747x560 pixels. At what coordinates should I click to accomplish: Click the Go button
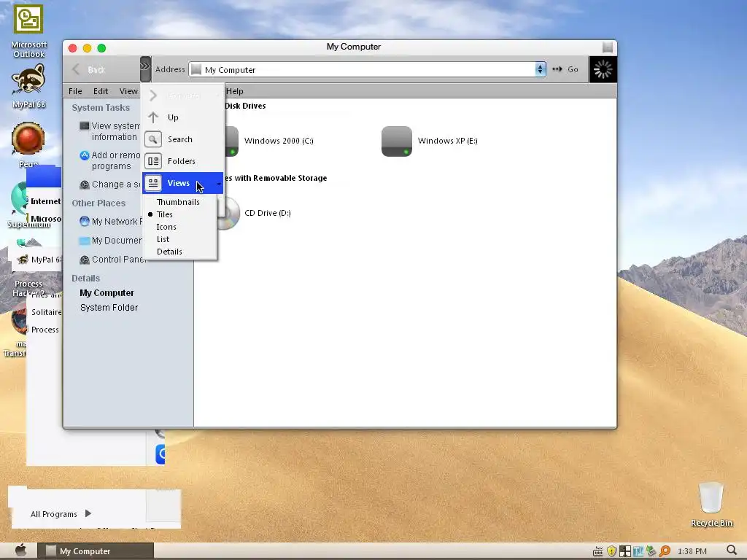click(x=565, y=69)
